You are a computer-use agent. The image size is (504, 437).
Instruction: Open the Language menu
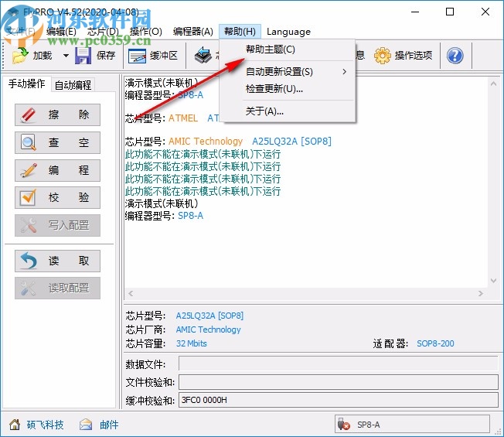[x=288, y=32]
